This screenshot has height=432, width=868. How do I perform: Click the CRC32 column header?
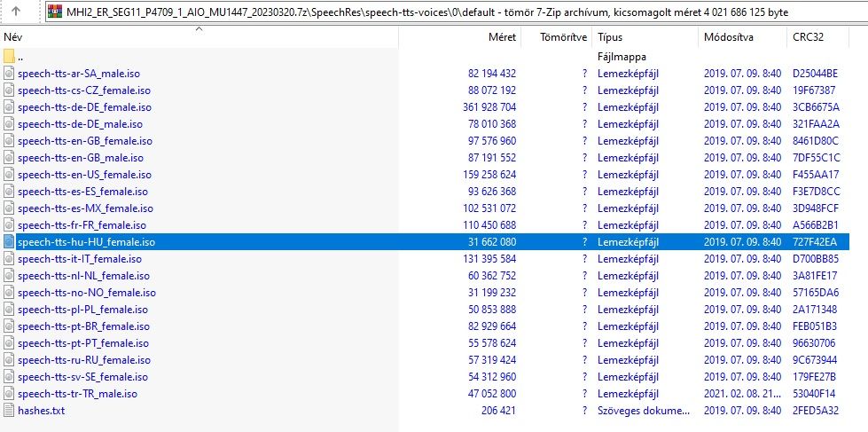coord(807,38)
